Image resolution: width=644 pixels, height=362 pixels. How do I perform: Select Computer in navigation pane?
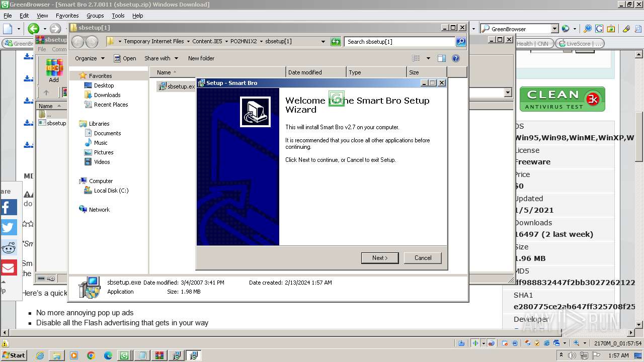coord(101,181)
